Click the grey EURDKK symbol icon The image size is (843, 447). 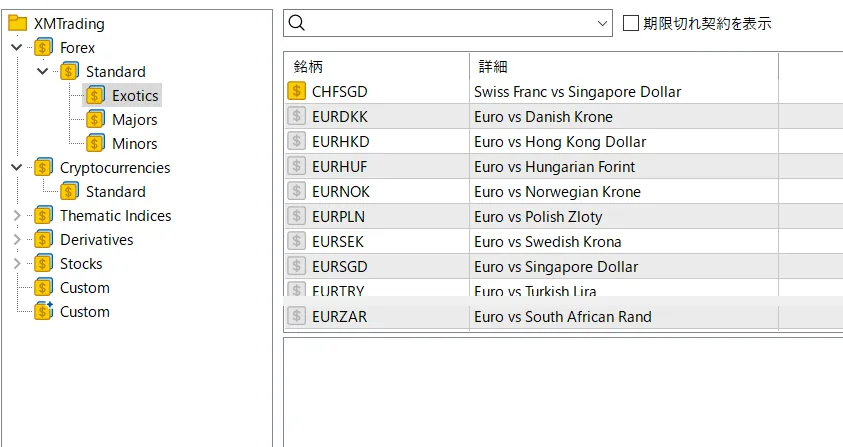pos(296,116)
